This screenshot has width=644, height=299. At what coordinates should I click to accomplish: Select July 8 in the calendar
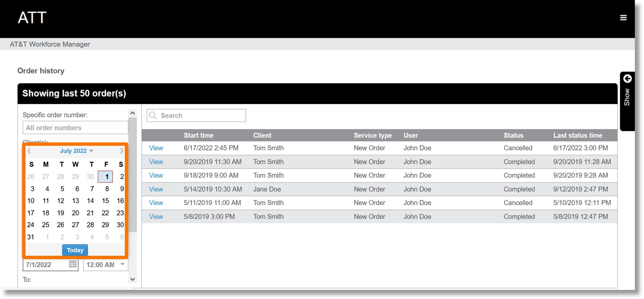[x=107, y=189]
